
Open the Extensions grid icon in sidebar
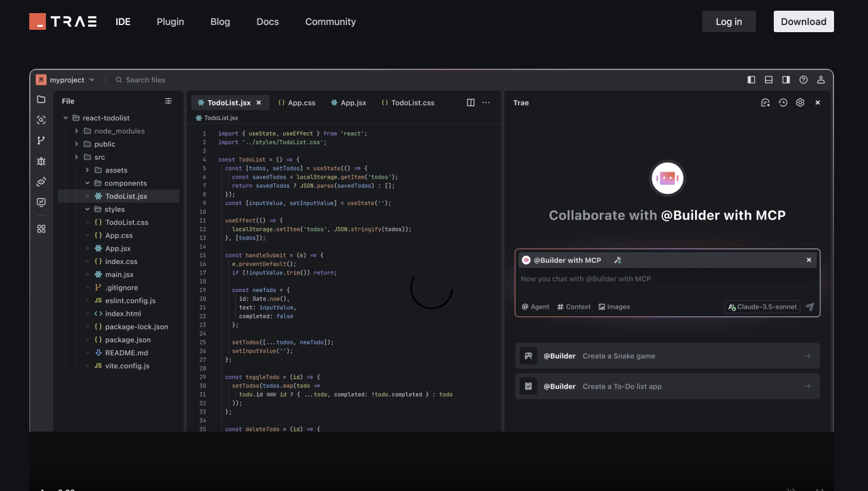[x=41, y=229]
